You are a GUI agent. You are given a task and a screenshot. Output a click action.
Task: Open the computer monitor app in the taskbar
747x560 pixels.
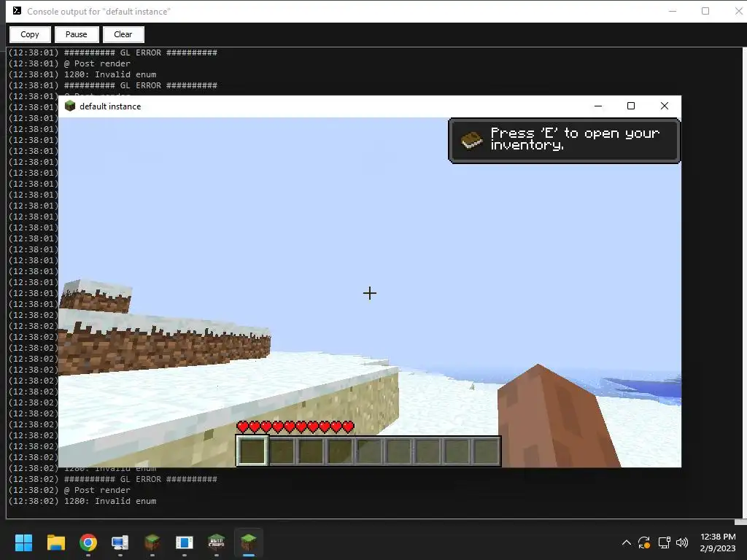tap(120, 542)
